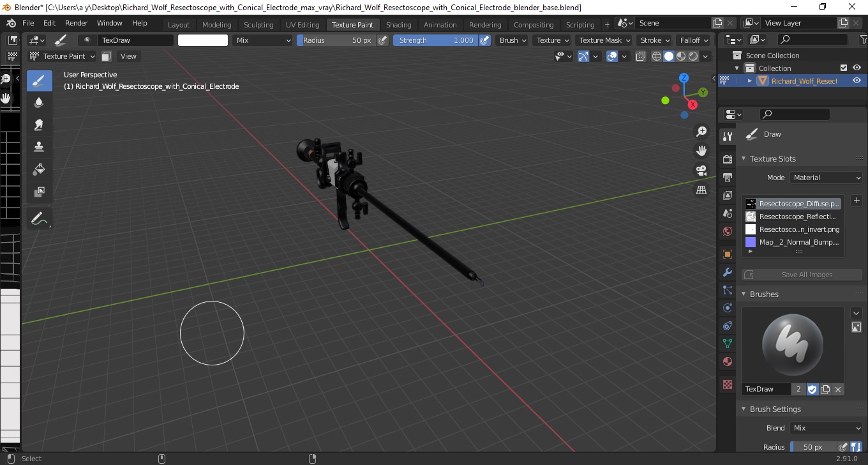Open the Object Constraints properties tab

click(727, 326)
